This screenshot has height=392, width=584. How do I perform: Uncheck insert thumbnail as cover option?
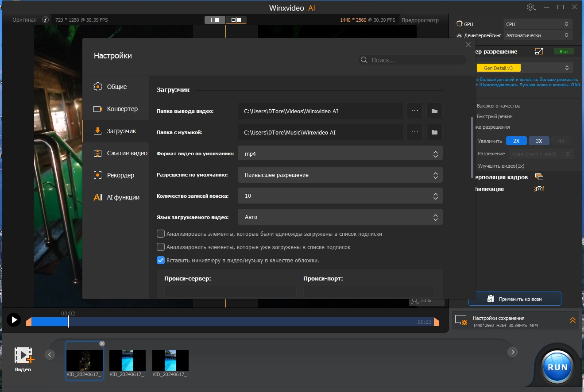click(x=161, y=260)
